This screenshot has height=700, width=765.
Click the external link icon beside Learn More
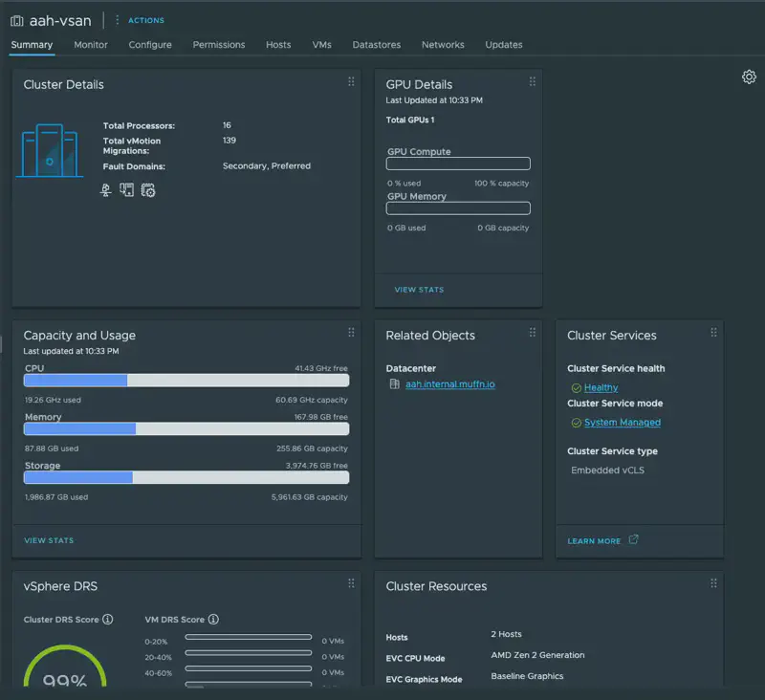pos(633,540)
